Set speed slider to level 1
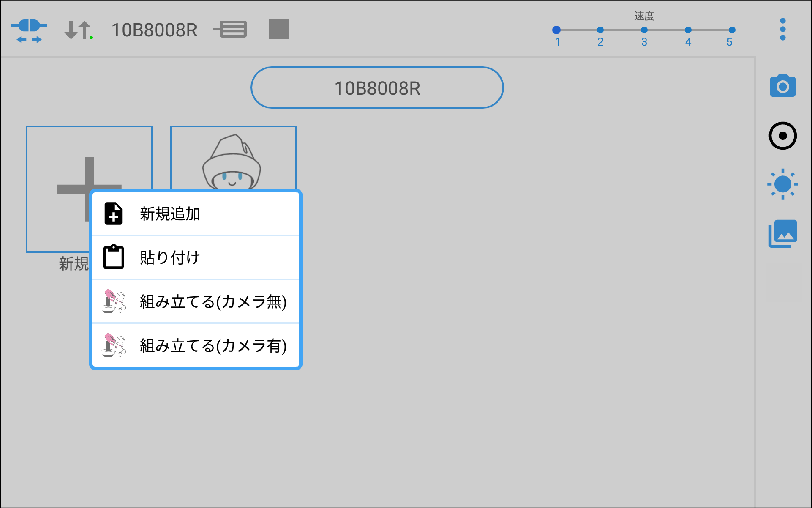This screenshot has width=812, height=508. click(x=556, y=30)
